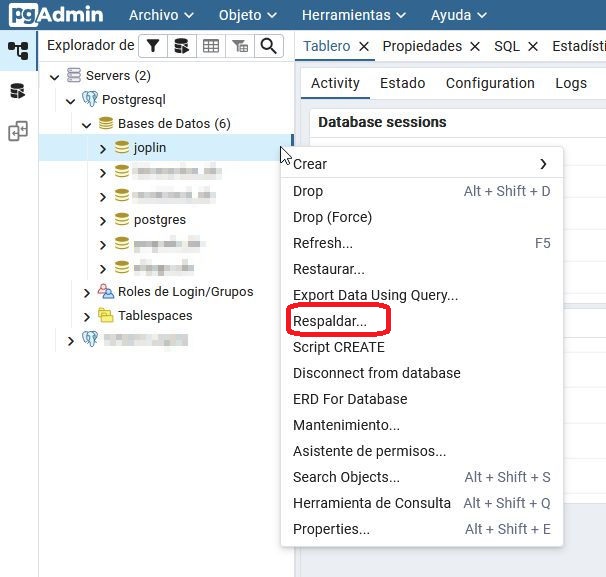Select the postgres database in tree
The image size is (606, 577).
(x=159, y=220)
